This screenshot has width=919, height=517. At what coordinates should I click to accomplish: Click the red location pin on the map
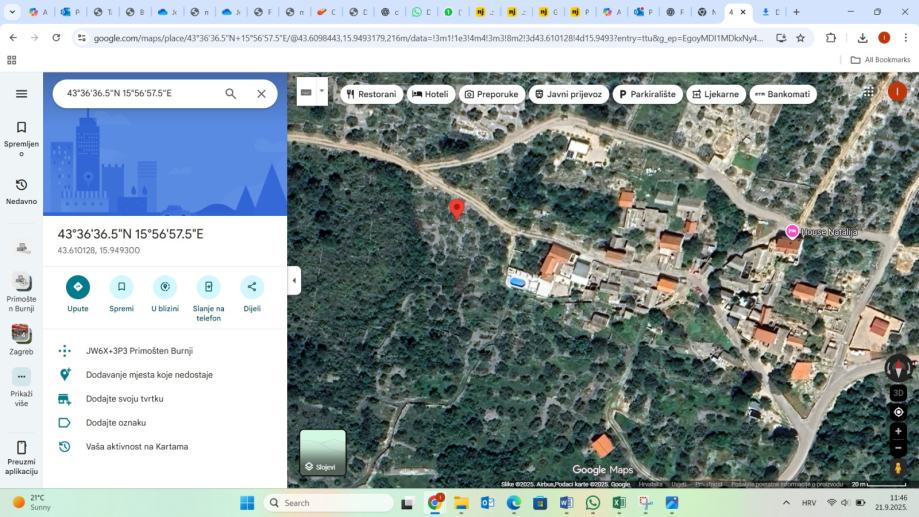[x=457, y=209]
